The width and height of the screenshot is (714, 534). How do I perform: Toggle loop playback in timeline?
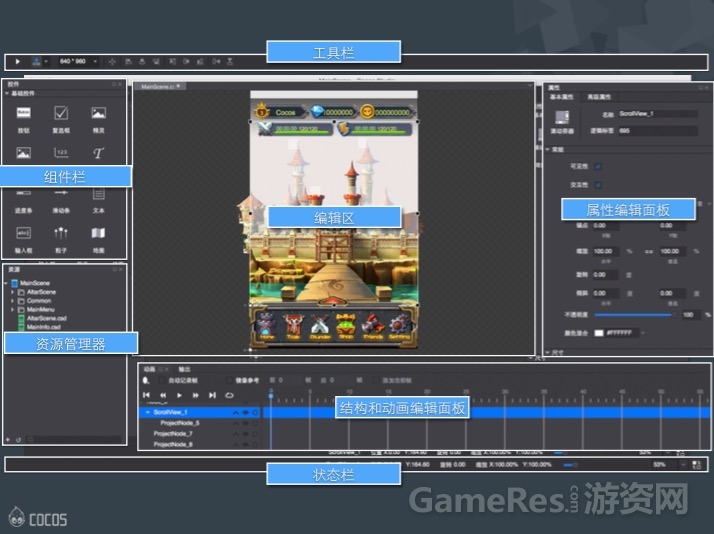(229, 395)
